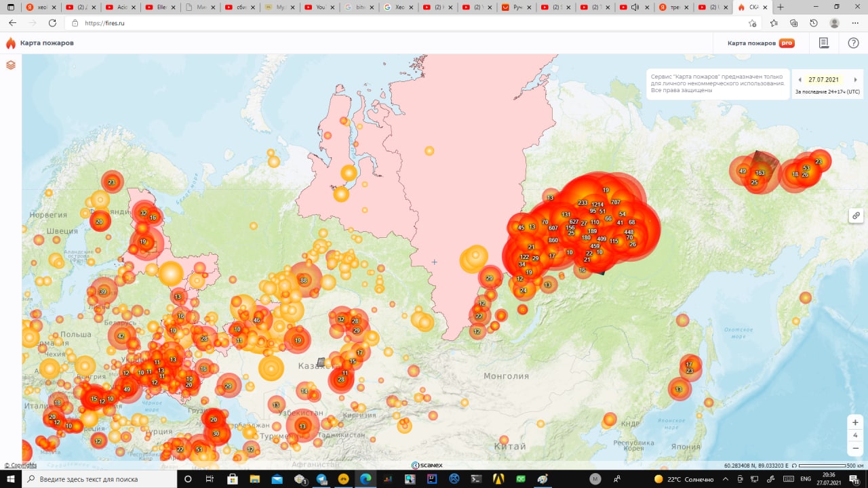Select the fire cluster labeled 88
Viewport: 868px width, 488px height.
pos(304,281)
